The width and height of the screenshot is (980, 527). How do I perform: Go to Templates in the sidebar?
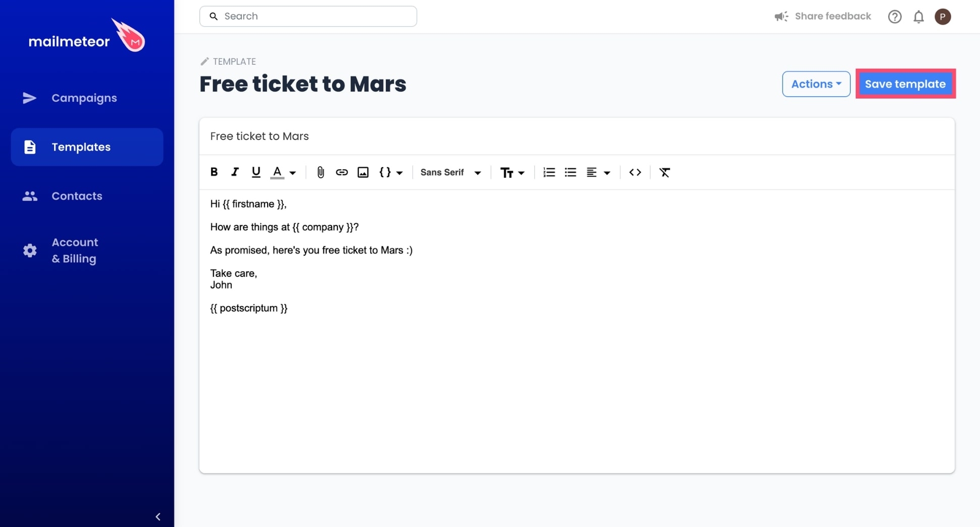pos(87,147)
